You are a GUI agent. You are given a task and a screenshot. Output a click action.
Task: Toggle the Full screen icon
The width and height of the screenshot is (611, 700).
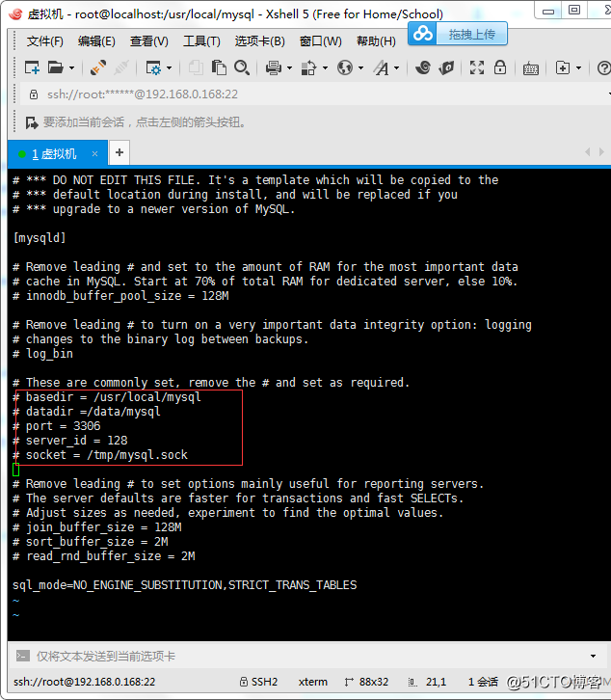click(x=477, y=67)
